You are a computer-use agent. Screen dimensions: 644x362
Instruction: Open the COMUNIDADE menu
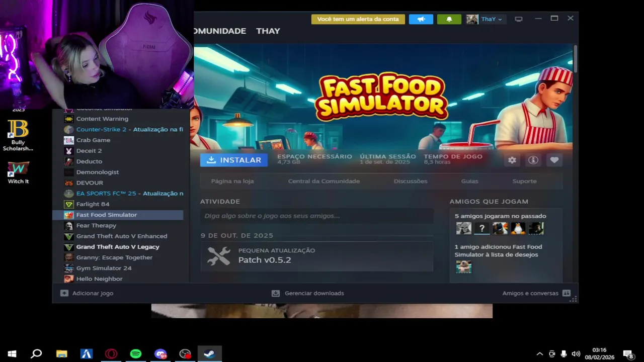coord(220,31)
